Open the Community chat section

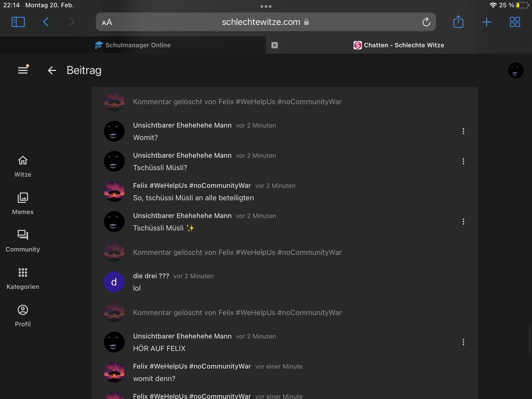click(x=23, y=241)
